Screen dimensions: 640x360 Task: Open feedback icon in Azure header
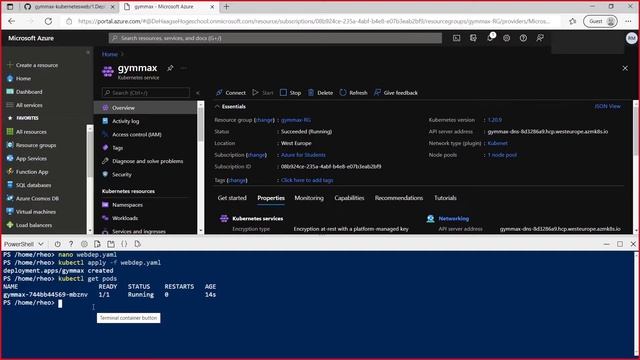(540, 38)
